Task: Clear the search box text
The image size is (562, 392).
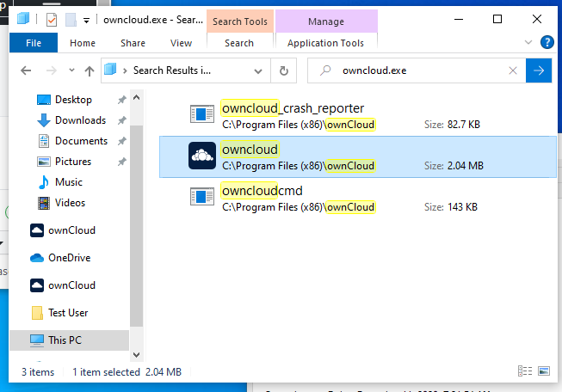Action: (x=513, y=70)
